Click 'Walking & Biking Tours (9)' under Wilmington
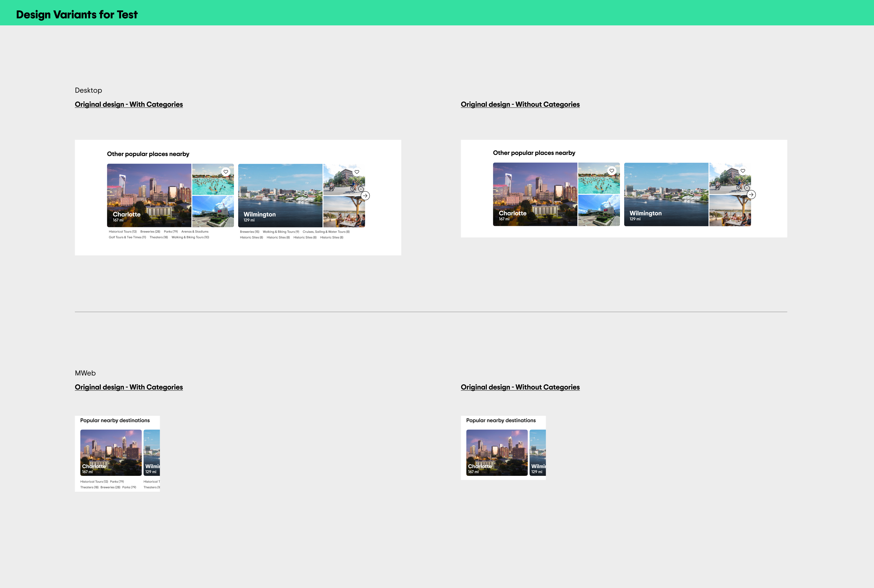Screen dimensions: 874x588 pos(281,232)
